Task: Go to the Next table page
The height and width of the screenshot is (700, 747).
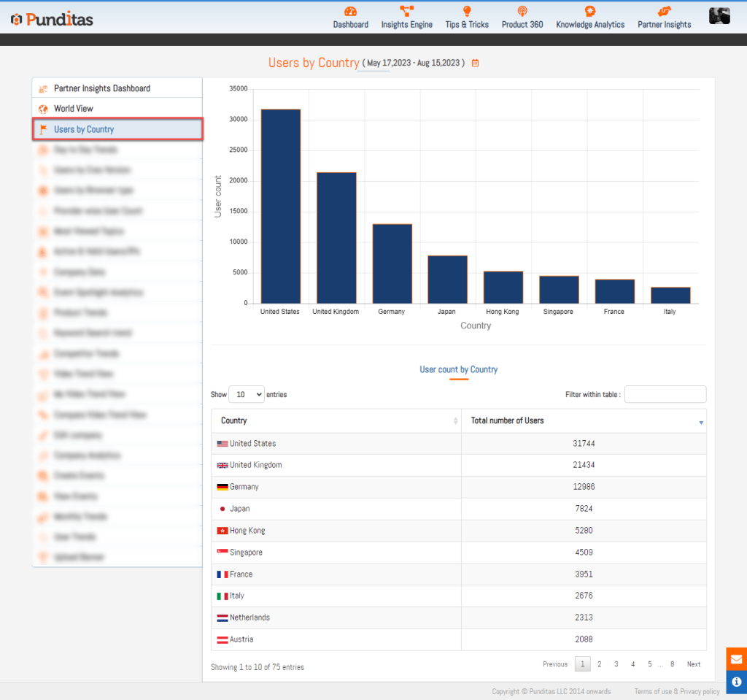Action: click(x=693, y=664)
